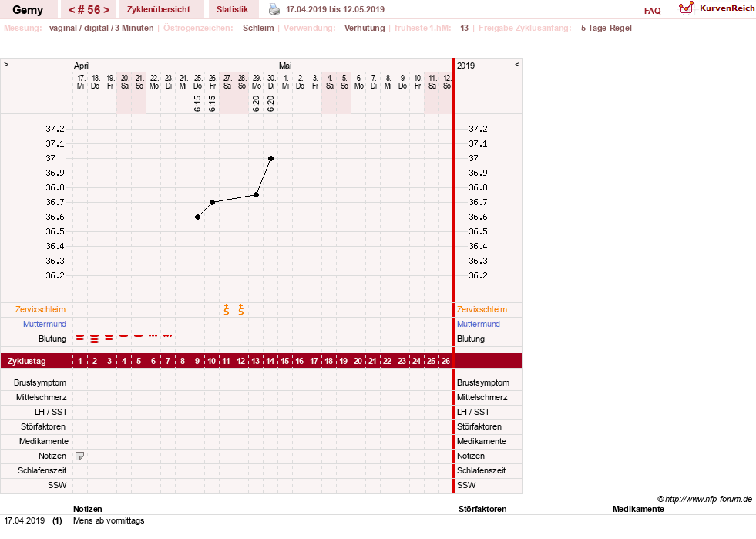
Task: Click light bleeding marker on cycle day 4
Action: pyautogui.click(x=124, y=336)
